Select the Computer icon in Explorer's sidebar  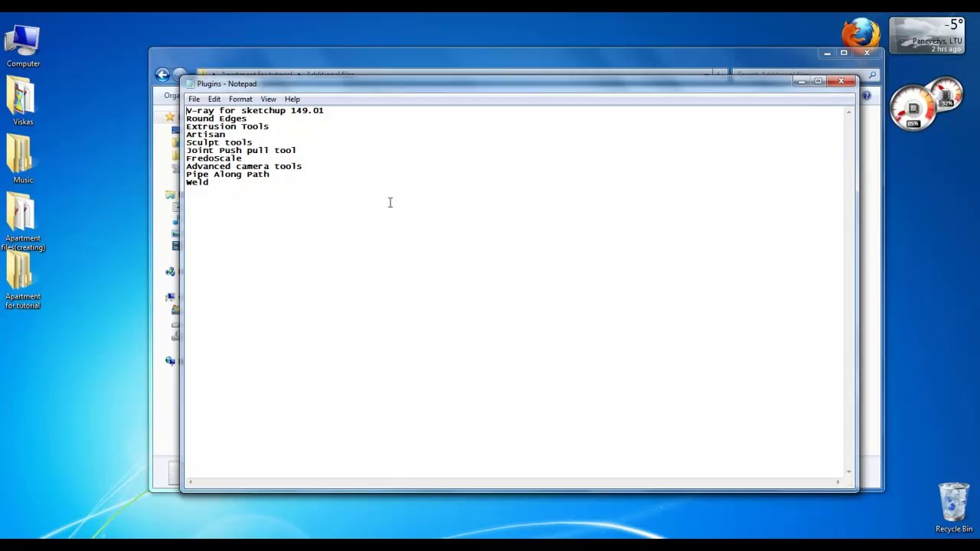tap(170, 297)
